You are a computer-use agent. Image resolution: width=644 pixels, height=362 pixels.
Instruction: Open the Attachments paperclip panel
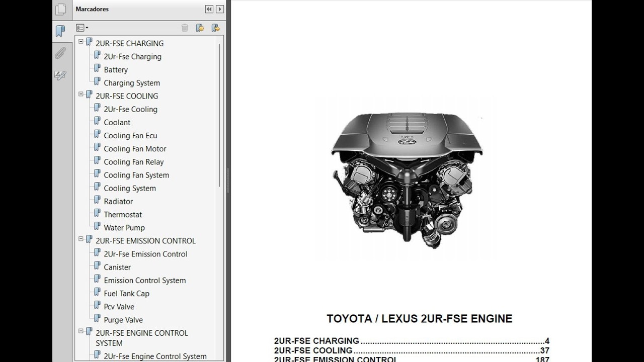pos(60,53)
